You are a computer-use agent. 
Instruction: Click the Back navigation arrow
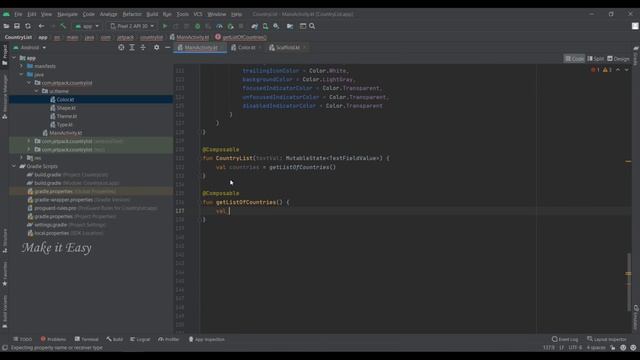tap(41, 26)
